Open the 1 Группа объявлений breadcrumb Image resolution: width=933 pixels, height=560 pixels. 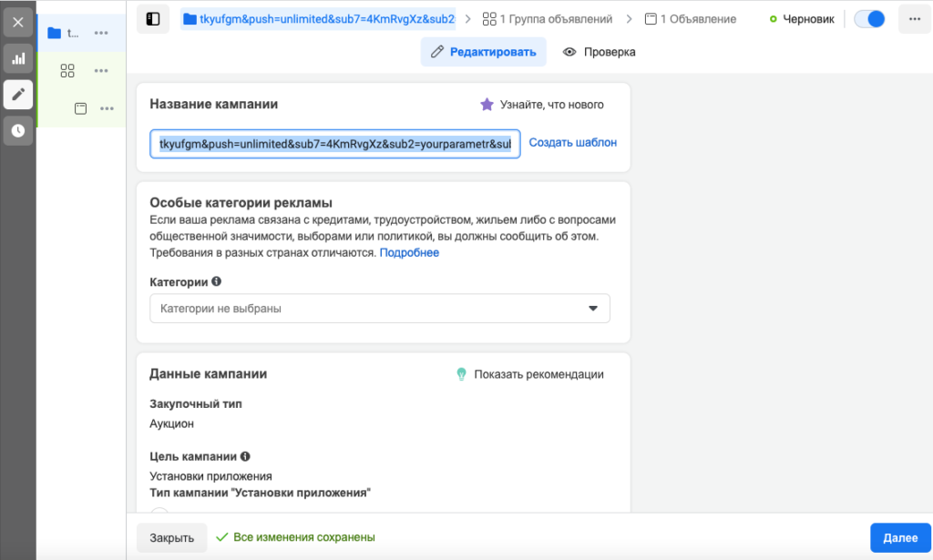[x=548, y=19]
